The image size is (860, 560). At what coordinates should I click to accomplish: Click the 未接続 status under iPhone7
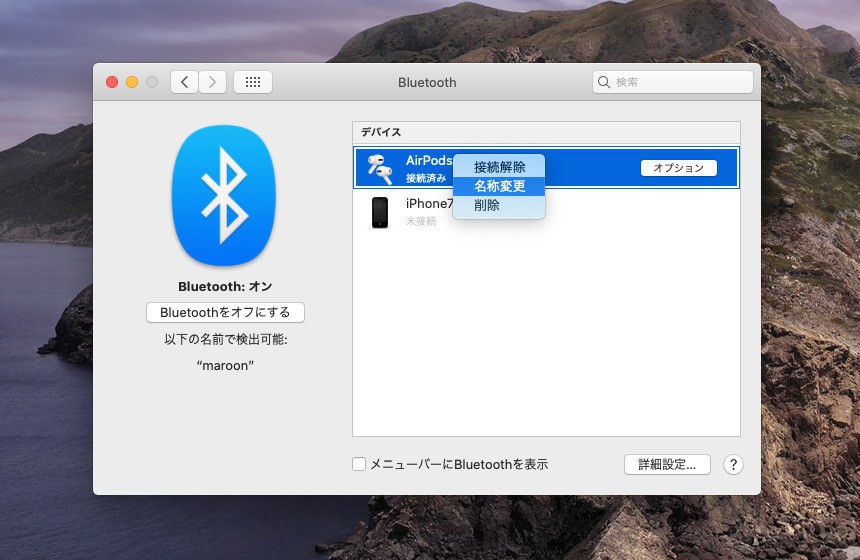(421, 221)
